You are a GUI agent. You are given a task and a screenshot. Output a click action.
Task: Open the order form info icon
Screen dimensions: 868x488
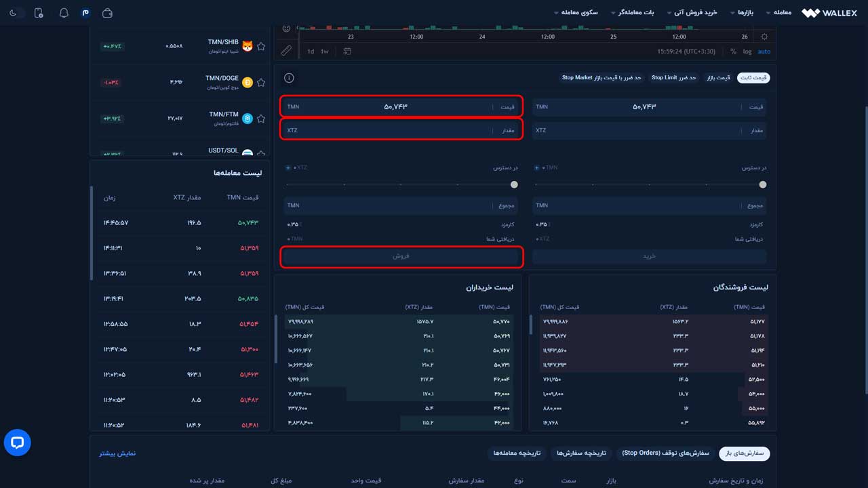pos(289,78)
